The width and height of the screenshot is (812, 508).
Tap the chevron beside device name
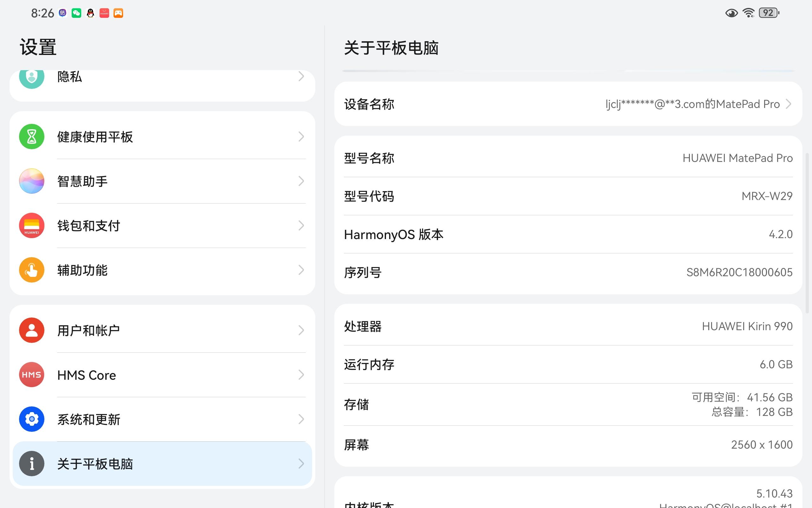click(x=788, y=104)
